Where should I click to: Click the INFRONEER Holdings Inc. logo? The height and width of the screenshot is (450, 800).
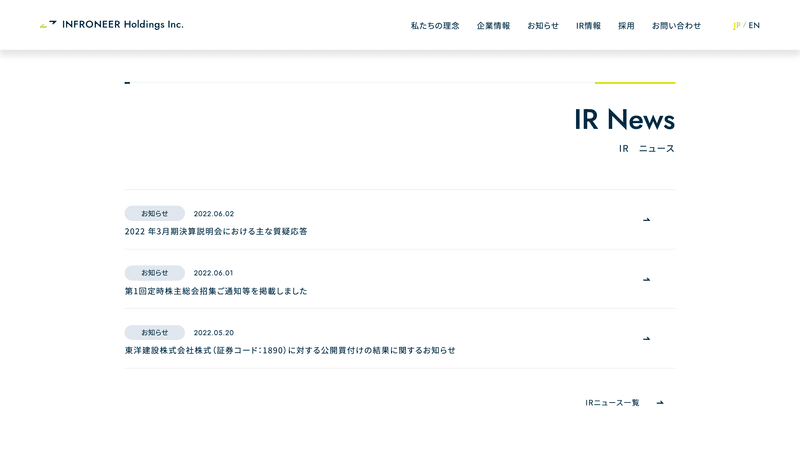coord(111,24)
